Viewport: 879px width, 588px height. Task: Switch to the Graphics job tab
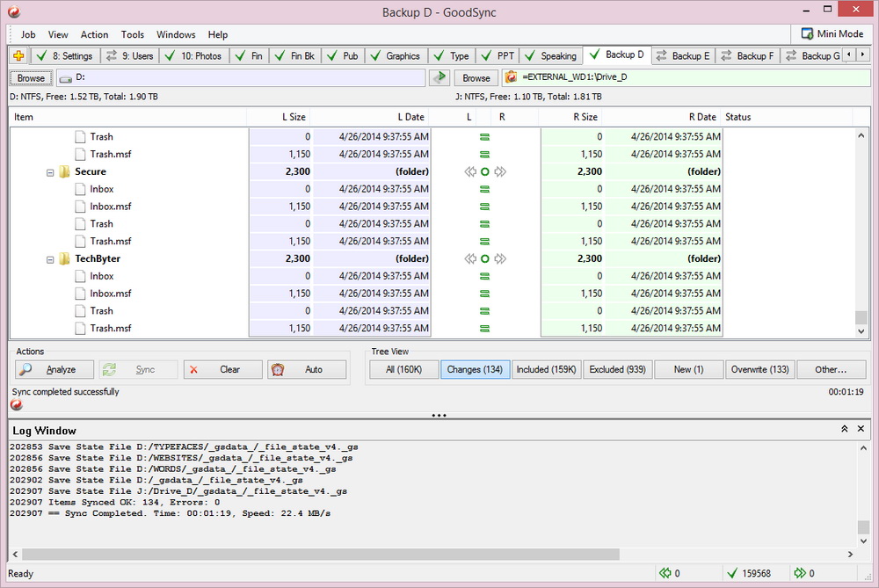click(396, 56)
